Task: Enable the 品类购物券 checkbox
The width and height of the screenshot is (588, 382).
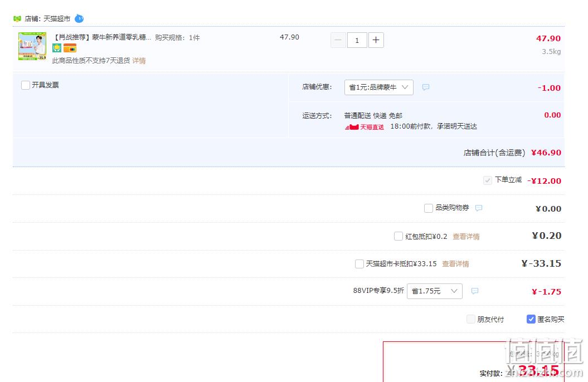Action: pyautogui.click(x=428, y=208)
